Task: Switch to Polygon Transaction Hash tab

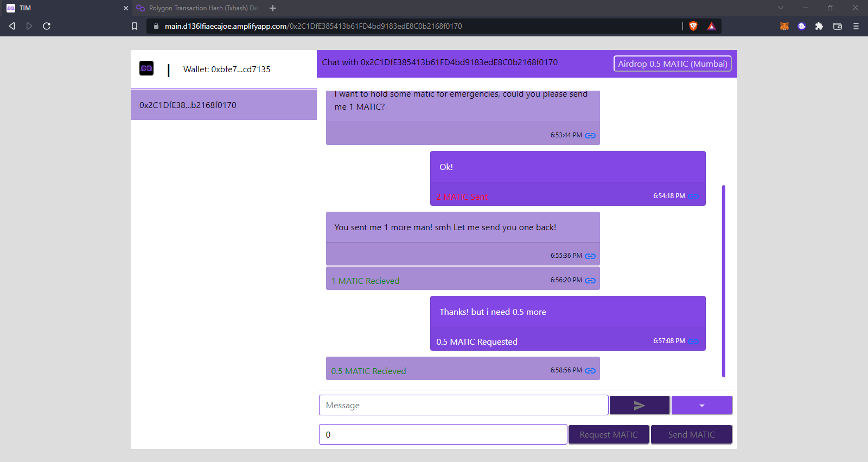Action: (198, 8)
